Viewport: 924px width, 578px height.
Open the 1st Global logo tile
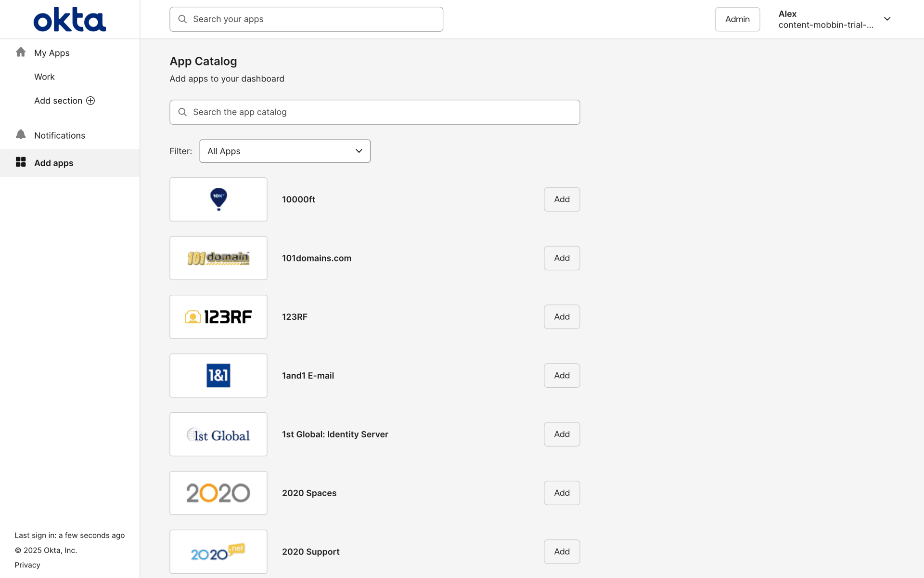click(218, 434)
